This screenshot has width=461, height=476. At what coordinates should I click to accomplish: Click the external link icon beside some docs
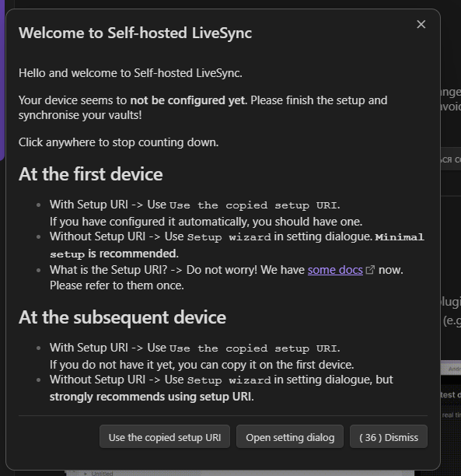370,270
